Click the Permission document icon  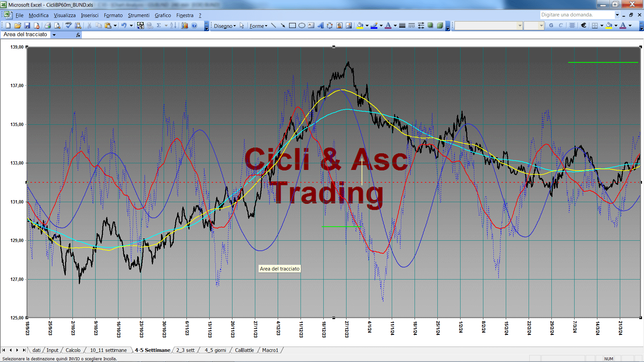(x=37, y=25)
